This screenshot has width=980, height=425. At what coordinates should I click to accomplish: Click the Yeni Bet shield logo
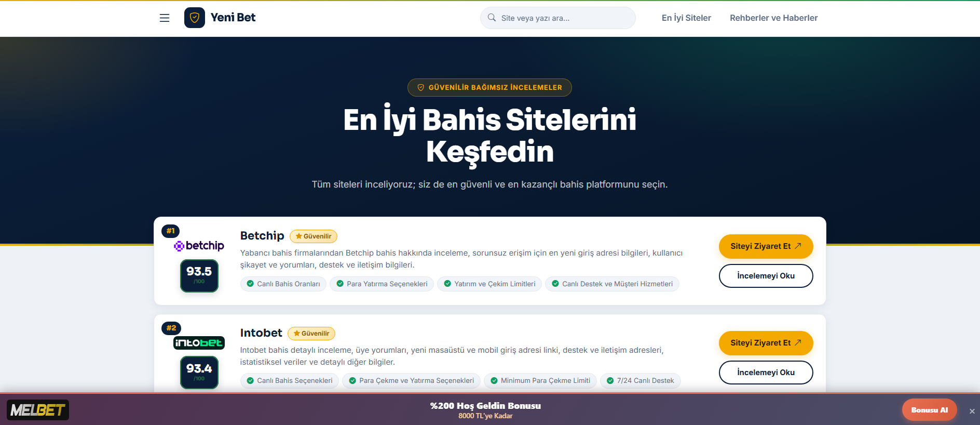(195, 18)
